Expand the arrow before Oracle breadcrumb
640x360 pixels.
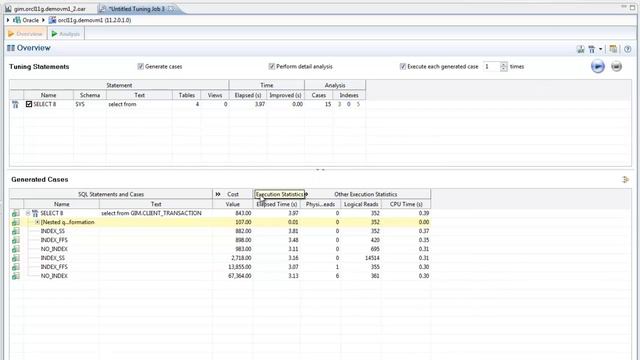click(x=8, y=20)
